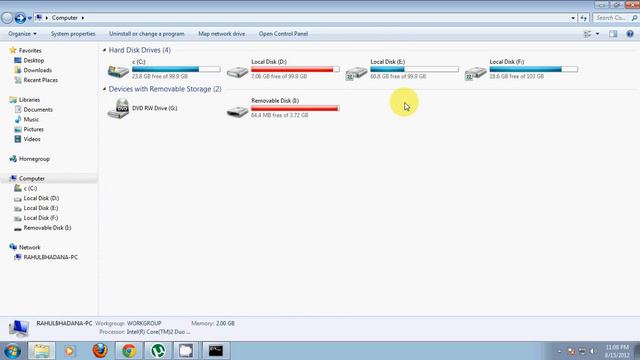
Task: Open uTorrent from the taskbar
Action: coord(158,351)
